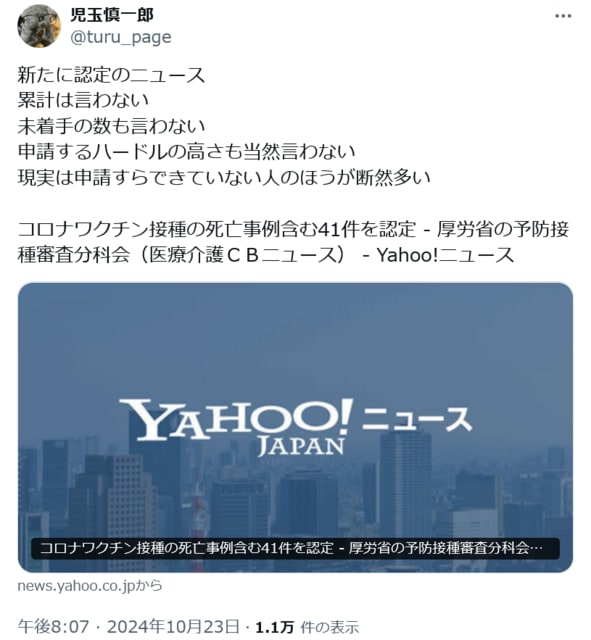The image size is (591, 640).
Task: View the 1.1万 件の表示 count
Action: (307, 627)
